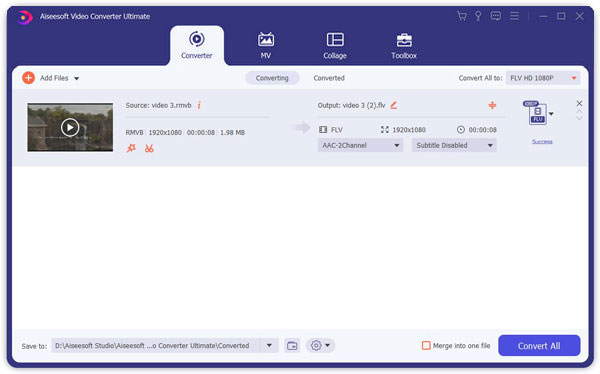The height and width of the screenshot is (374, 600).
Task: Move video 3 item up
Action: click(x=579, y=112)
